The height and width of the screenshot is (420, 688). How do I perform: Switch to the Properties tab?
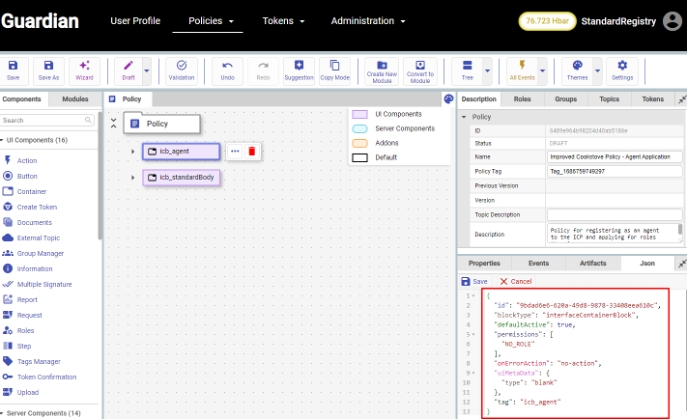(484, 263)
